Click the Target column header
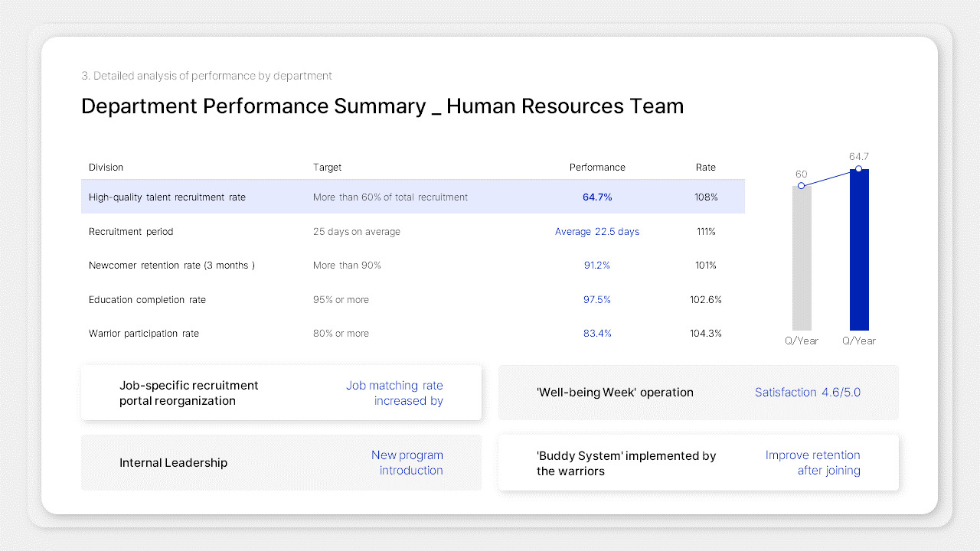This screenshot has width=980, height=551. pos(327,167)
